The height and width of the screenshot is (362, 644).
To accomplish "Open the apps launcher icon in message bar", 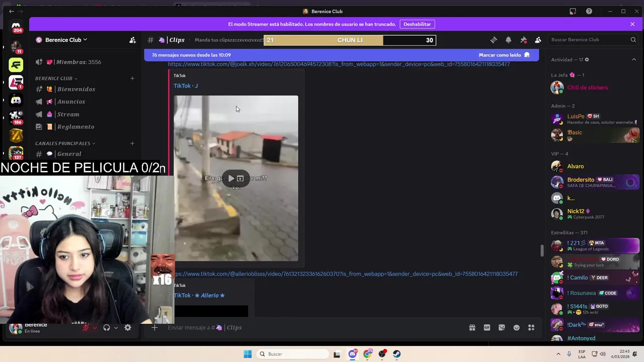I will [531, 327].
